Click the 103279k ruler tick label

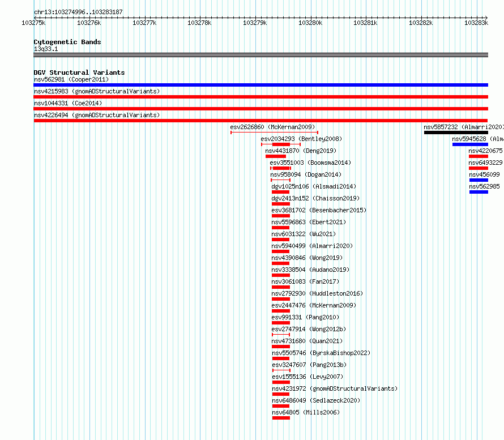[x=255, y=23]
